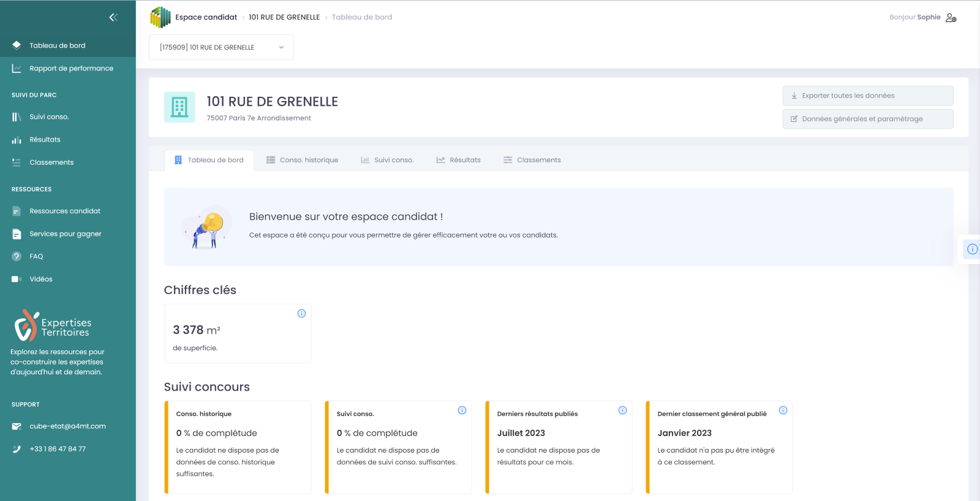This screenshot has height=501, width=980.
Task: Click the info icon on superficie card
Action: tap(301, 314)
